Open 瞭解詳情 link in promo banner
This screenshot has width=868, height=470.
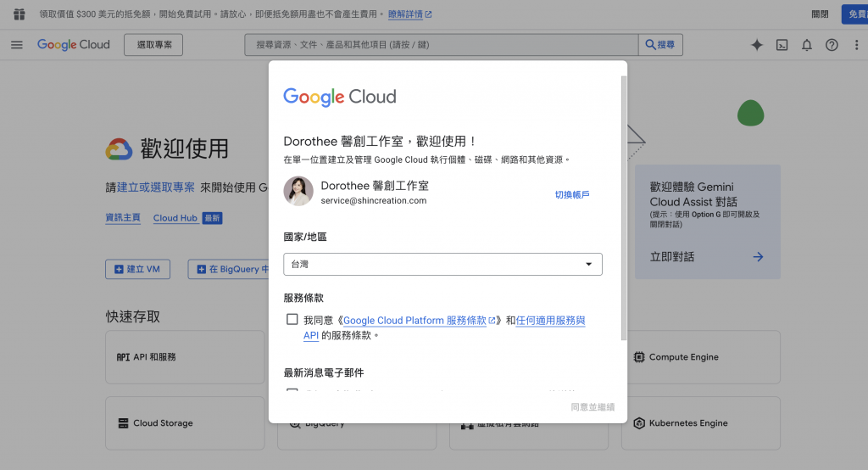pyautogui.click(x=409, y=14)
